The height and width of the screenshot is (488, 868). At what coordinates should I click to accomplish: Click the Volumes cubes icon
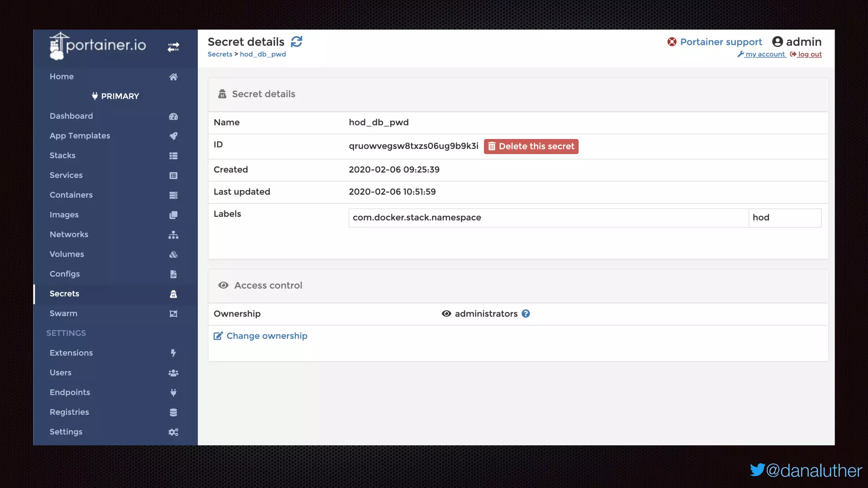click(x=173, y=255)
